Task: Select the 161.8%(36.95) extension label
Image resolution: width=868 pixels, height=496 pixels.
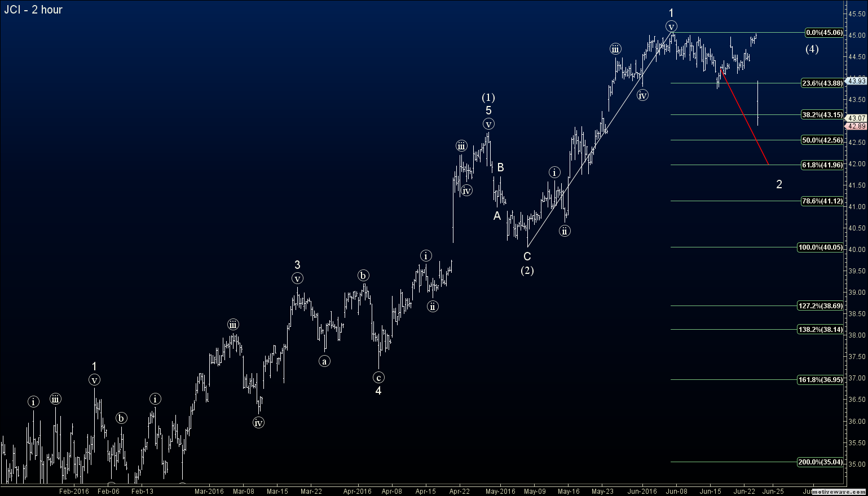Action: (x=821, y=380)
